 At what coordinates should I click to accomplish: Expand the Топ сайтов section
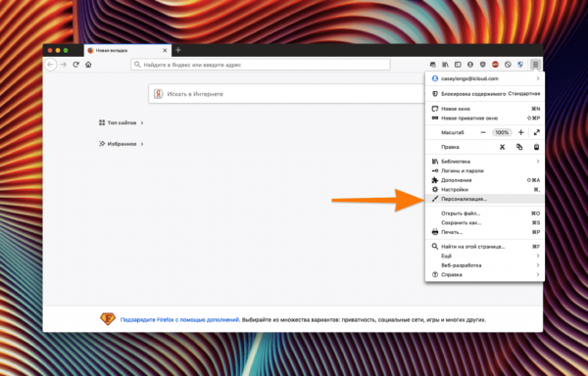point(122,122)
